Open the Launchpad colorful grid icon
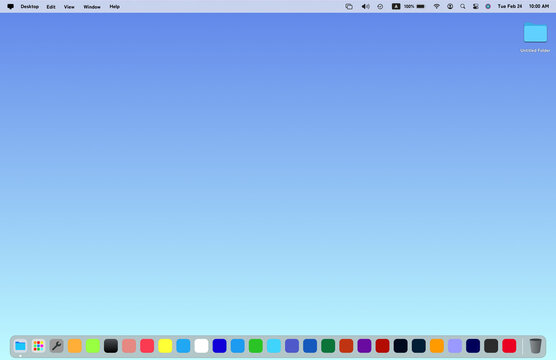This screenshot has width=556, height=360. coord(38,346)
